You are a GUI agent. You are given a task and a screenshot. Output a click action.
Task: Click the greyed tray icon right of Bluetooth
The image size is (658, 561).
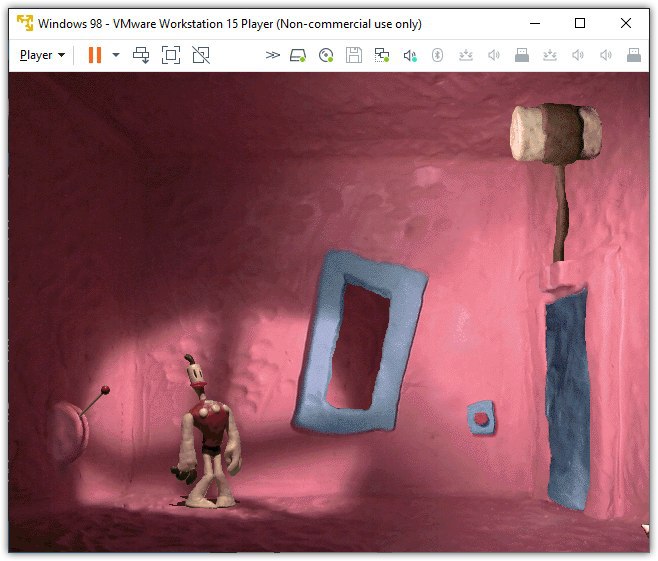click(x=466, y=55)
